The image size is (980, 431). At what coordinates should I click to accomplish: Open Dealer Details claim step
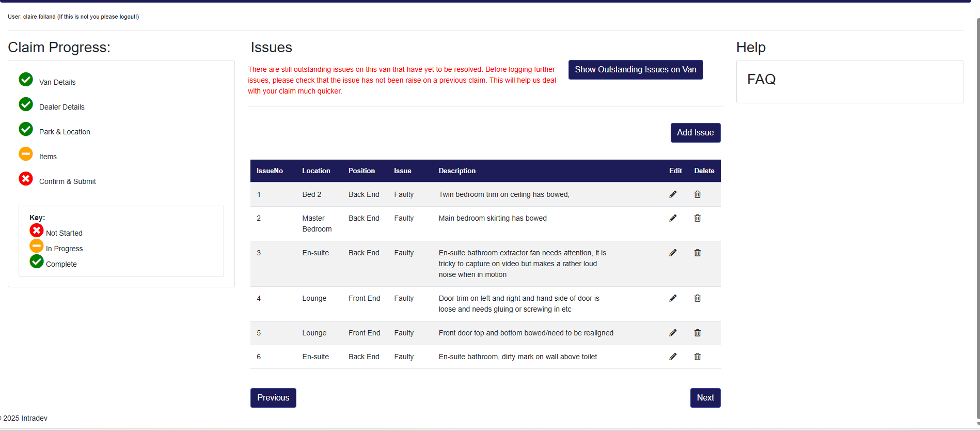click(x=61, y=107)
